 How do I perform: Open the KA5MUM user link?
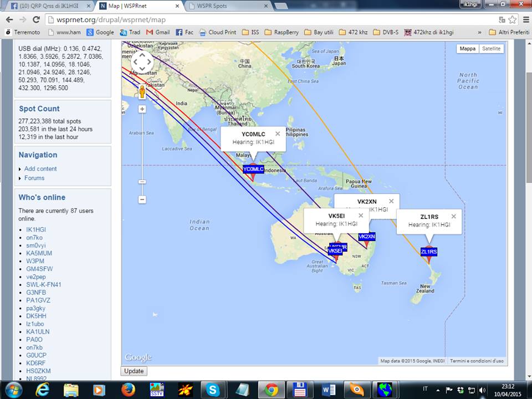point(39,253)
